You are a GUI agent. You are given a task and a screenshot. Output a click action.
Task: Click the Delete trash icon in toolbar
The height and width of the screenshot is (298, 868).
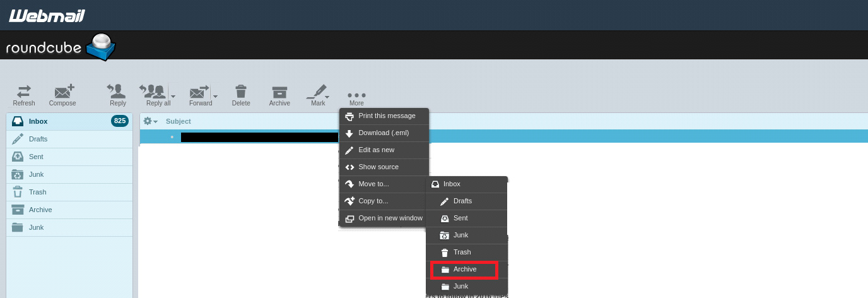240,92
